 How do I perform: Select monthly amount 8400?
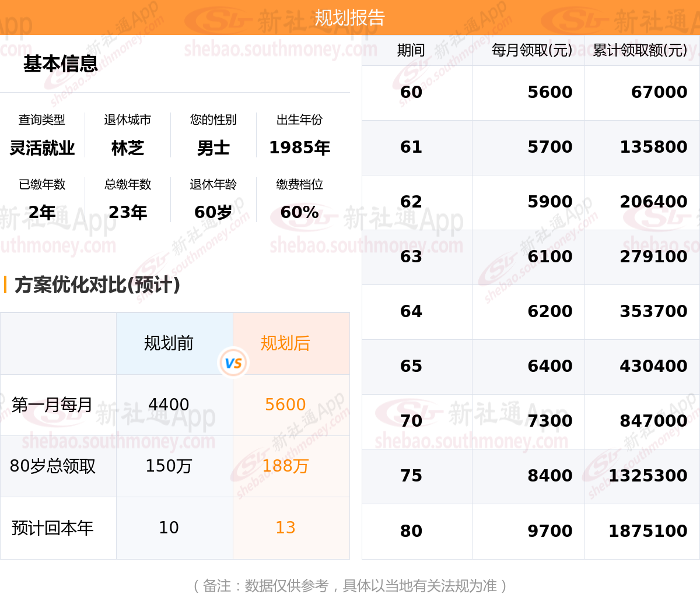click(550, 476)
